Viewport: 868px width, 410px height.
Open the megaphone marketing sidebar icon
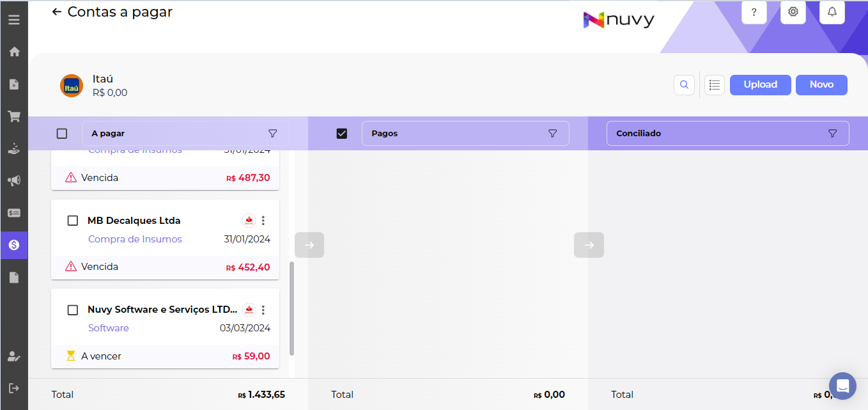[14, 181]
